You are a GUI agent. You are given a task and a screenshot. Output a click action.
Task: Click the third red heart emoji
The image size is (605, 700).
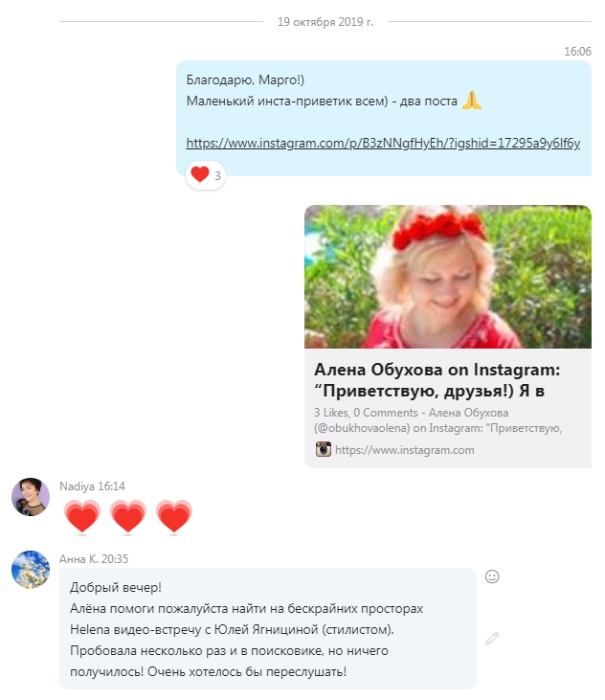coord(174,516)
